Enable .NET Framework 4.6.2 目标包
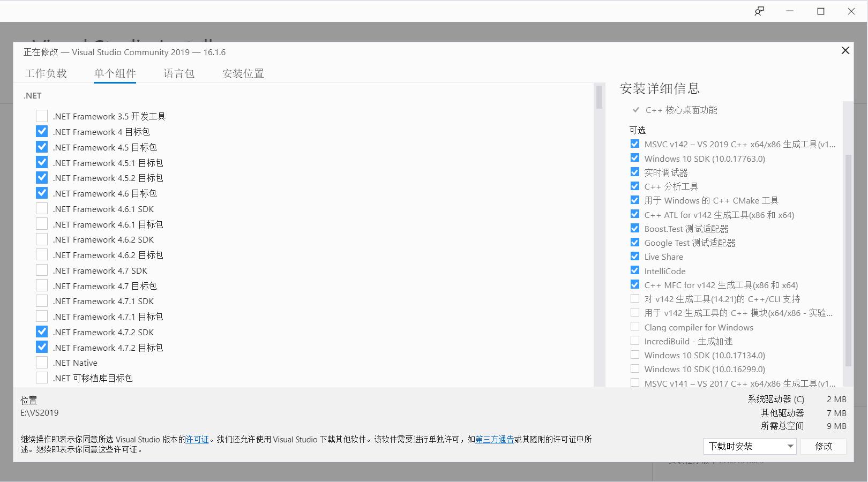This screenshot has height=482, width=868. point(42,255)
